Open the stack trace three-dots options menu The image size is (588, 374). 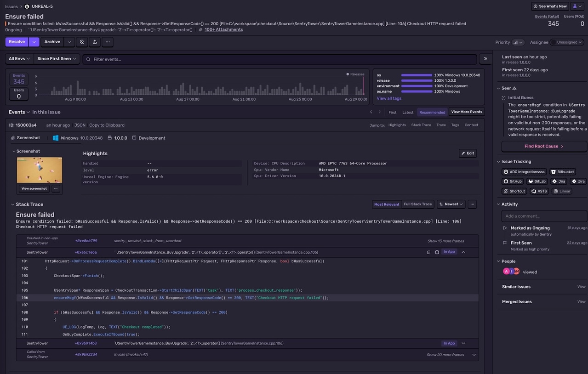(472, 204)
